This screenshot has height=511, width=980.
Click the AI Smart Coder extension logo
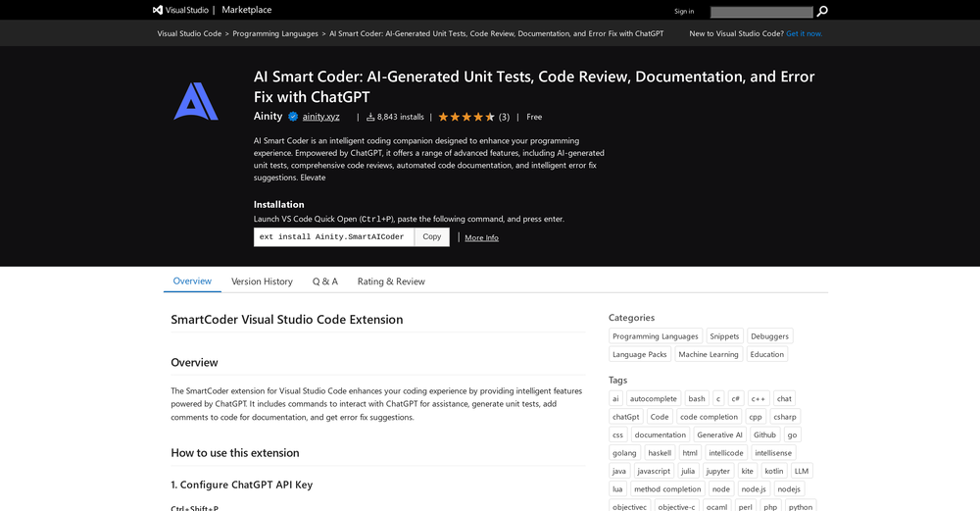[x=196, y=101]
